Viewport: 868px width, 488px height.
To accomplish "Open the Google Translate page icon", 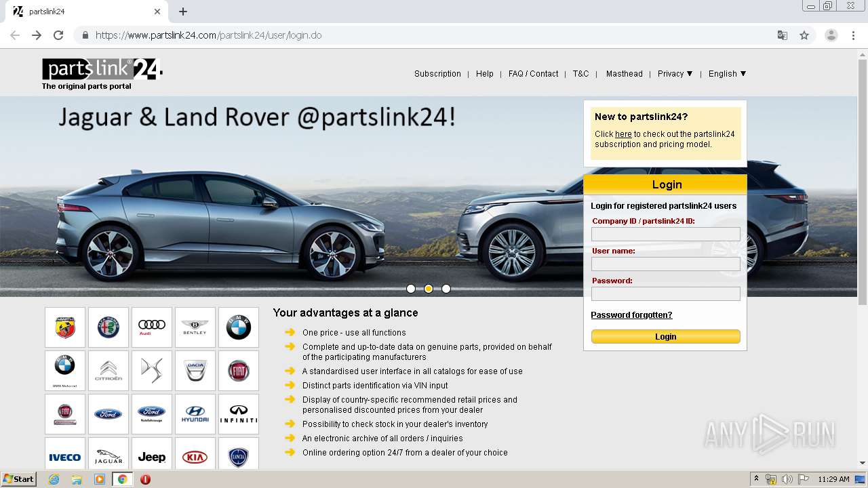I will pyautogui.click(x=783, y=35).
